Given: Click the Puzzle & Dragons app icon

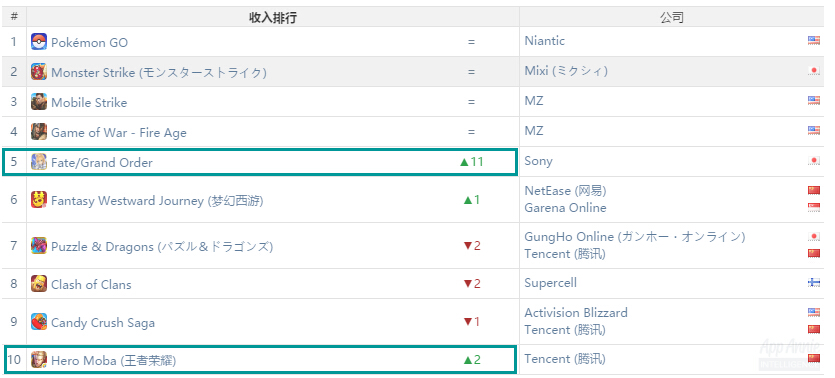Looking at the screenshot, I should click(39, 245).
